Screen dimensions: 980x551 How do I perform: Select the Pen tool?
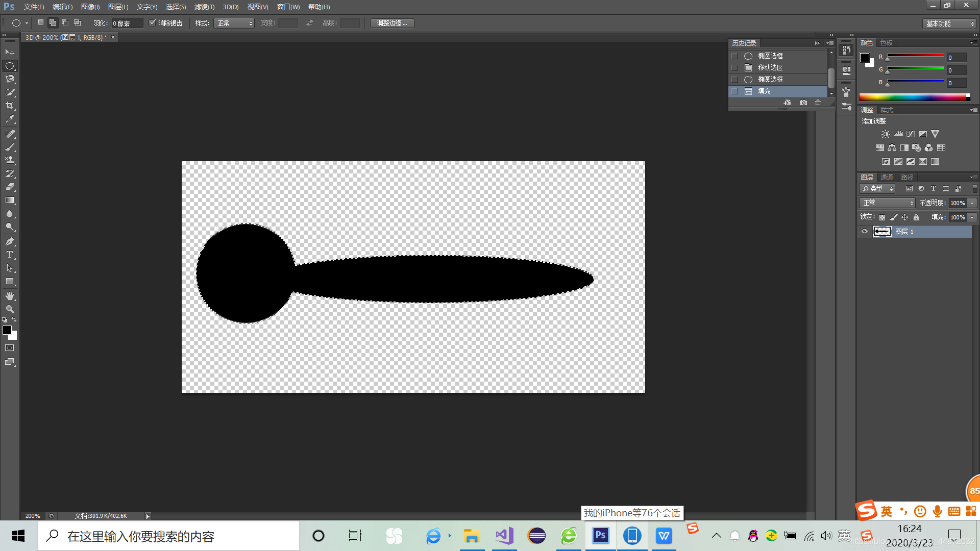[10, 241]
